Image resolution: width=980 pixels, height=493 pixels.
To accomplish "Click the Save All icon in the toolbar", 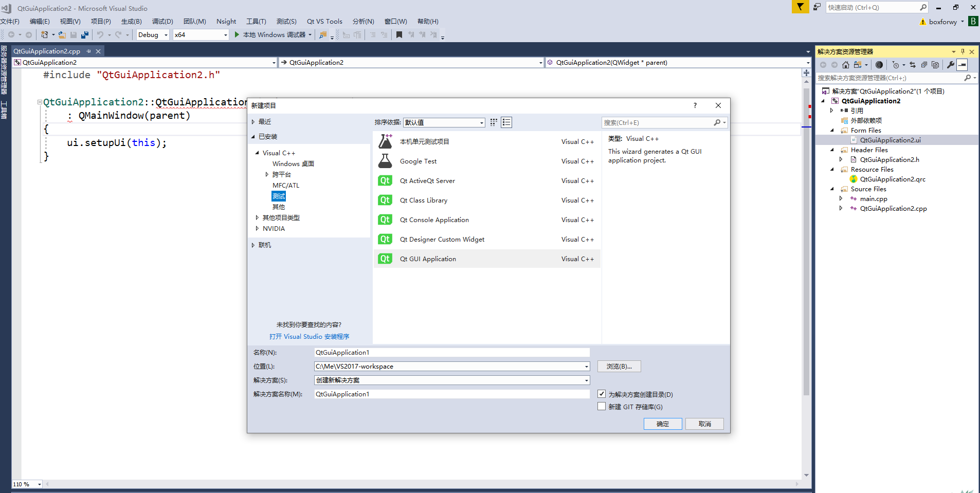I will tap(84, 34).
